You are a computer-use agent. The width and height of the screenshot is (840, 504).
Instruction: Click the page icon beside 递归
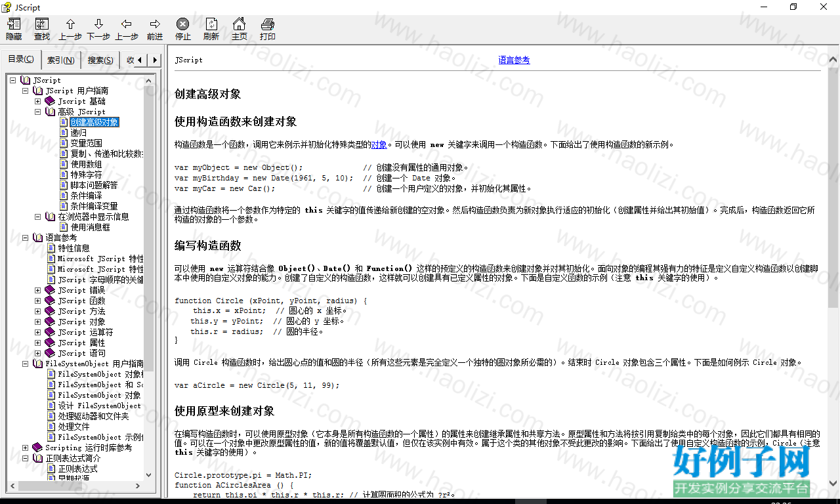click(64, 133)
